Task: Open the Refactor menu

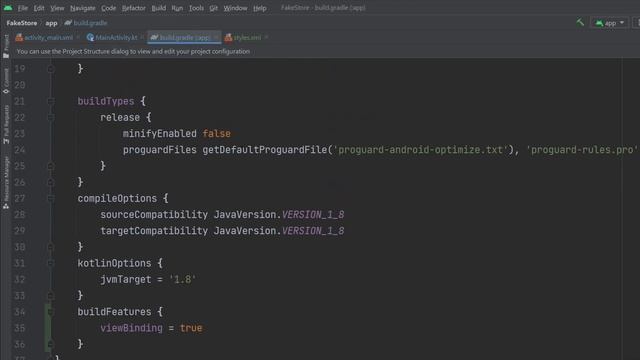Action: 133,8
